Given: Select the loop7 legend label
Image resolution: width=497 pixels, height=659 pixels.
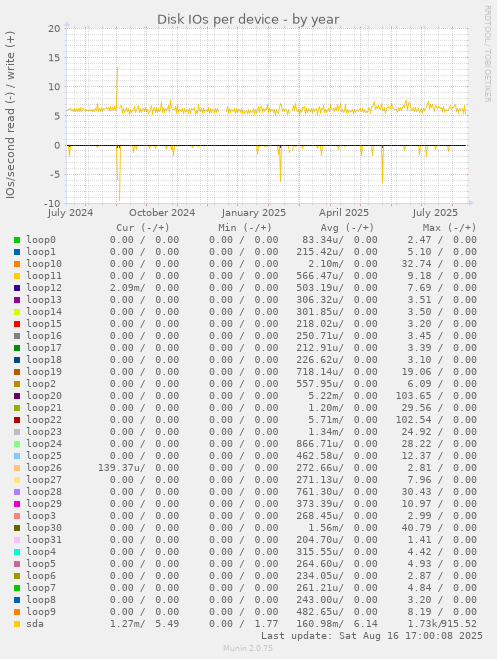Looking at the screenshot, I should (41, 588).
